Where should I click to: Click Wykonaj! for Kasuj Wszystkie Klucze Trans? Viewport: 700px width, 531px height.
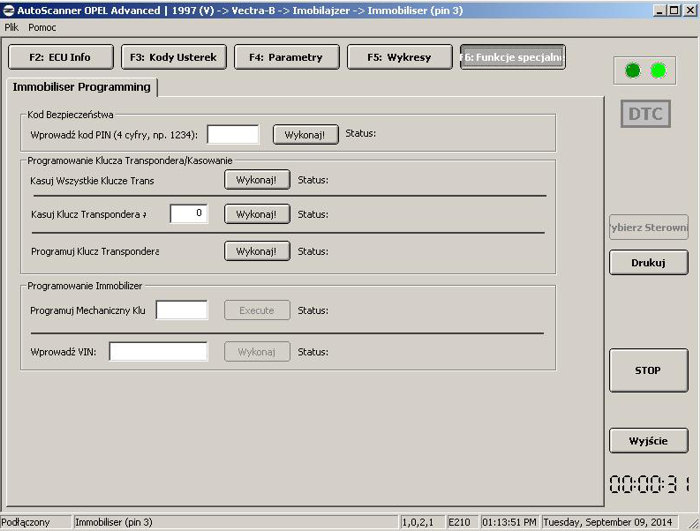click(x=257, y=180)
